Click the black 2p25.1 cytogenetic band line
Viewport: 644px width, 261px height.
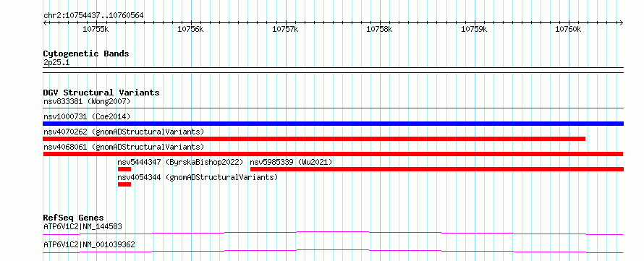tap(333, 70)
